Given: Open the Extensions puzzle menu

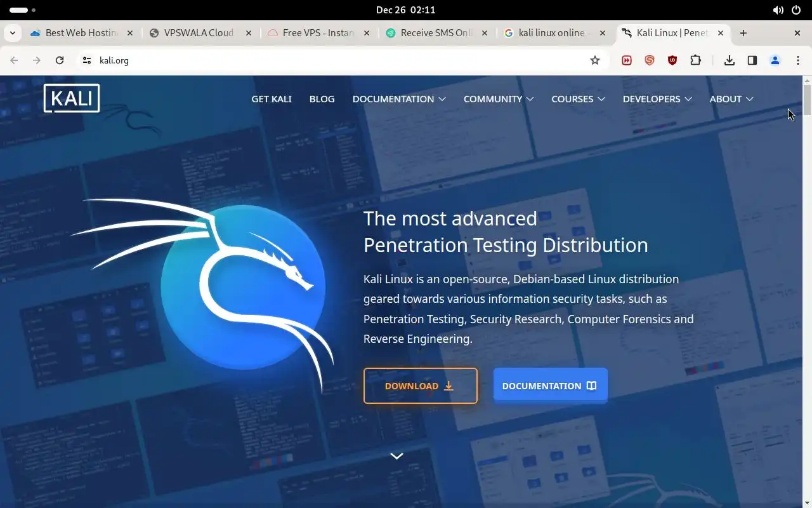Looking at the screenshot, I should (x=695, y=60).
